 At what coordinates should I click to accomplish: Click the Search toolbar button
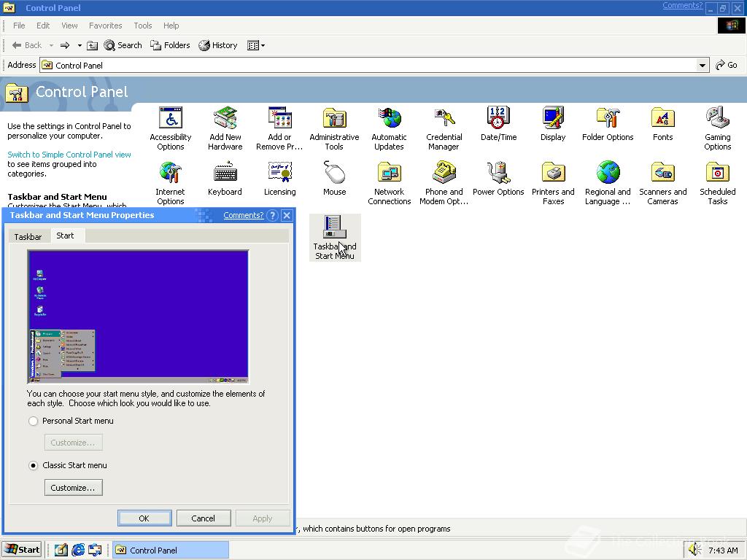(123, 45)
